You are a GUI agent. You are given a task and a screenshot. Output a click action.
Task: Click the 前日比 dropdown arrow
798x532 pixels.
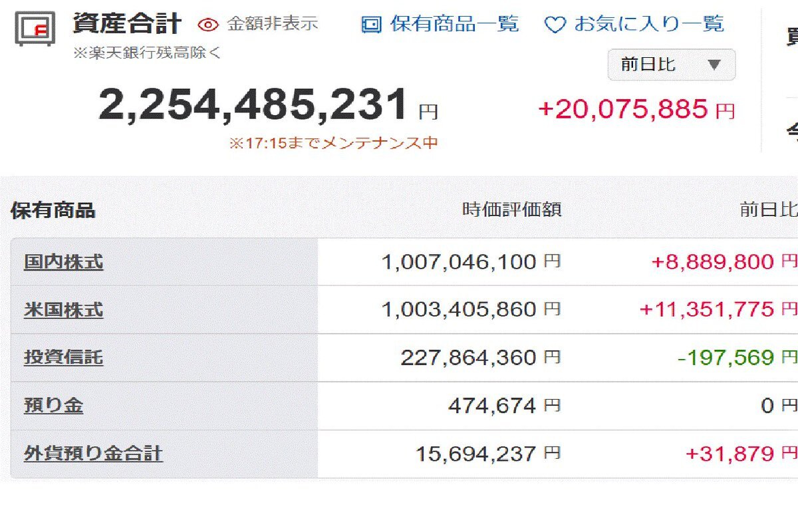click(714, 65)
